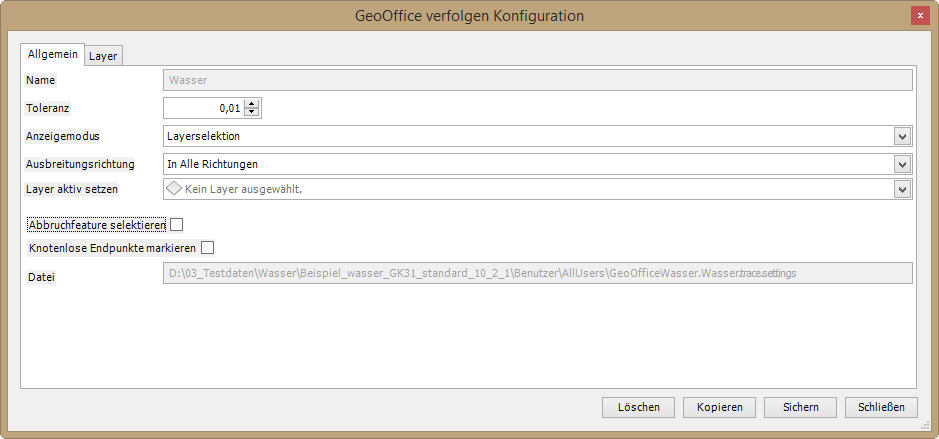Switch to the Allgemein tab
The height and width of the screenshot is (439, 939).
click(x=52, y=54)
